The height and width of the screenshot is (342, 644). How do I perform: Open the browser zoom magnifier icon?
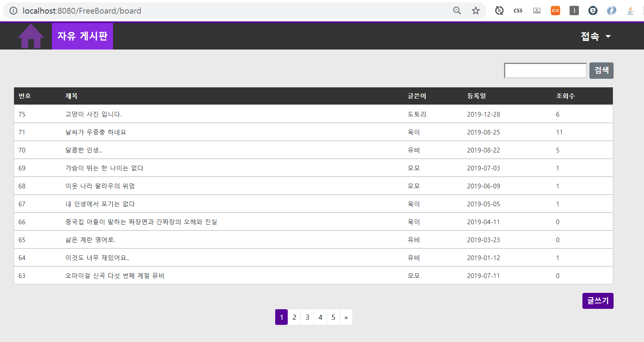[457, 11]
